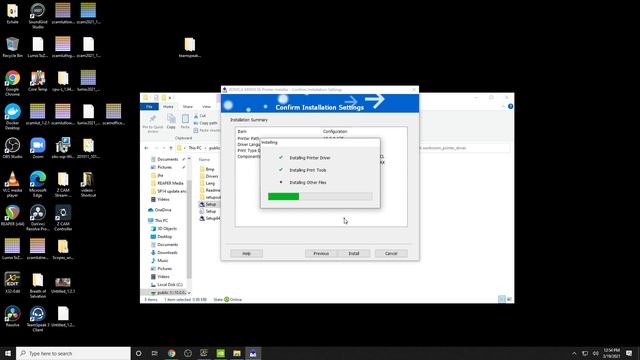Launch Zoom desktop shortcut

[x=38, y=148]
